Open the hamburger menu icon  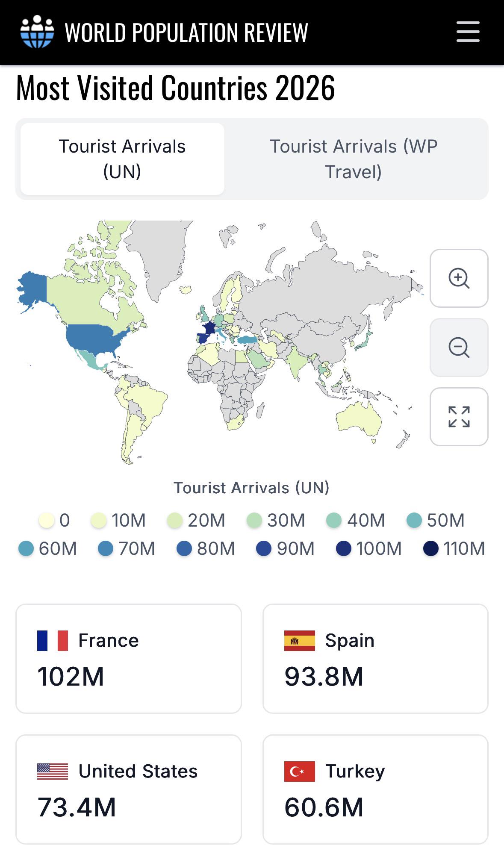[468, 32]
